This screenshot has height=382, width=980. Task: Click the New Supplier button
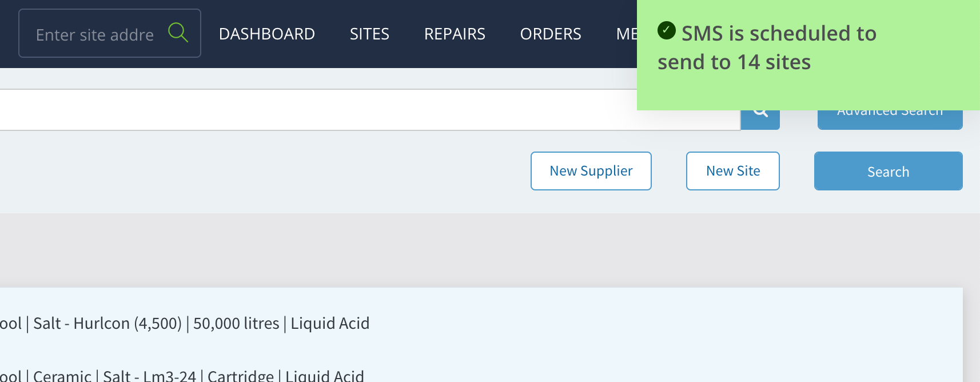pos(591,171)
